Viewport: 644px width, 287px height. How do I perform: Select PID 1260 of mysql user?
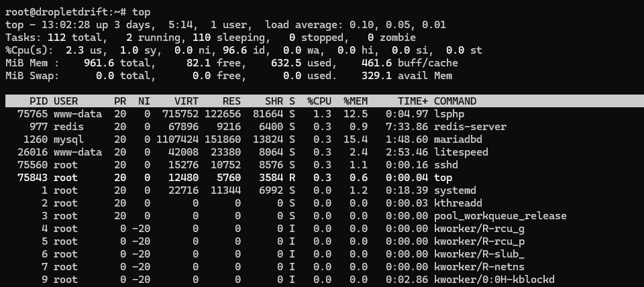(x=36, y=139)
